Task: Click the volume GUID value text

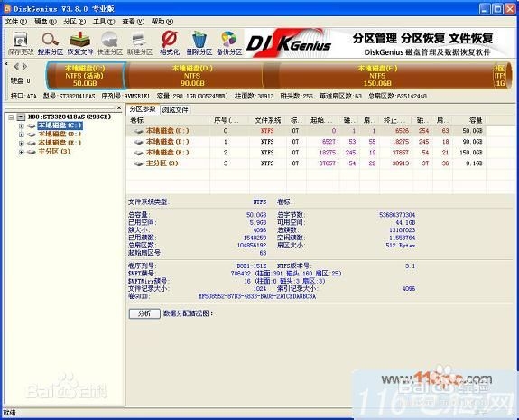Action: pos(257,296)
